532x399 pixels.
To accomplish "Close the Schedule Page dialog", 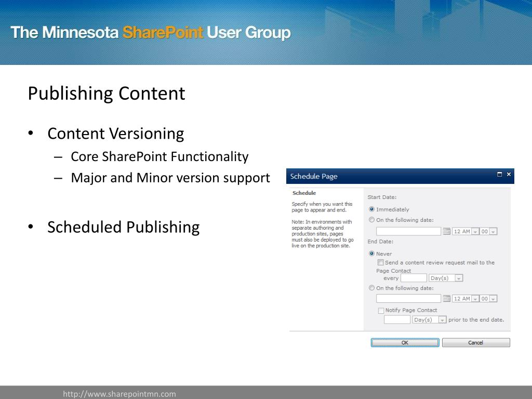I will pyautogui.click(x=509, y=175).
